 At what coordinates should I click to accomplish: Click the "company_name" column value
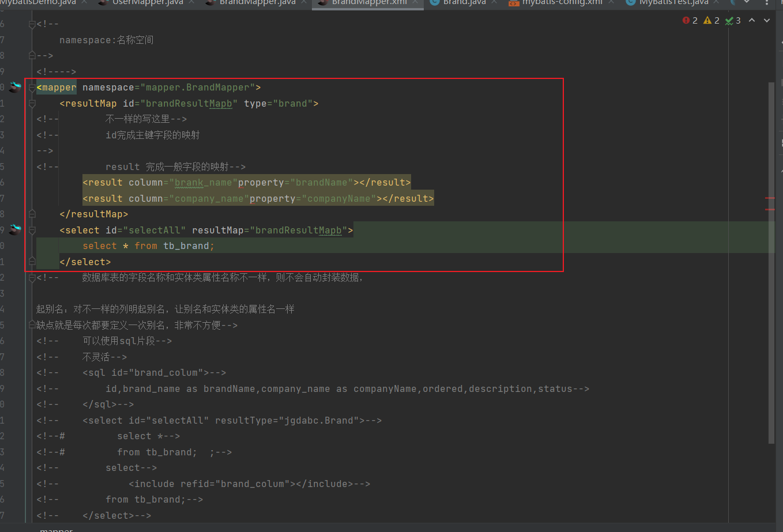click(209, 199)
